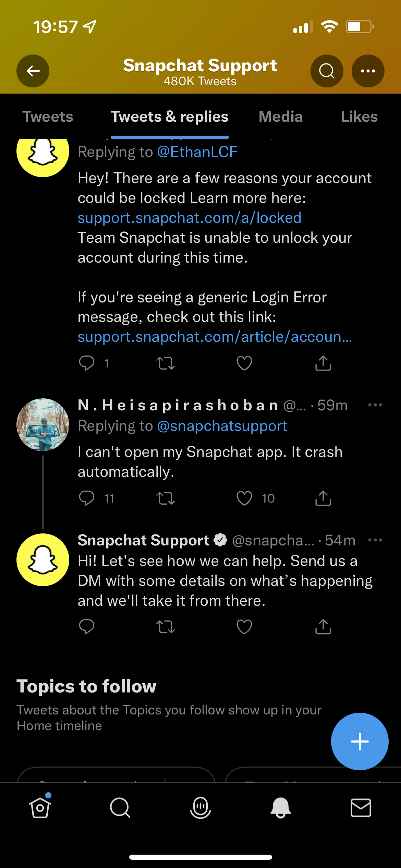Image resolution: width=401 pixels, height=868 pixels.
Task: Tap the compose new tweet button
Action: pos(360,741)
